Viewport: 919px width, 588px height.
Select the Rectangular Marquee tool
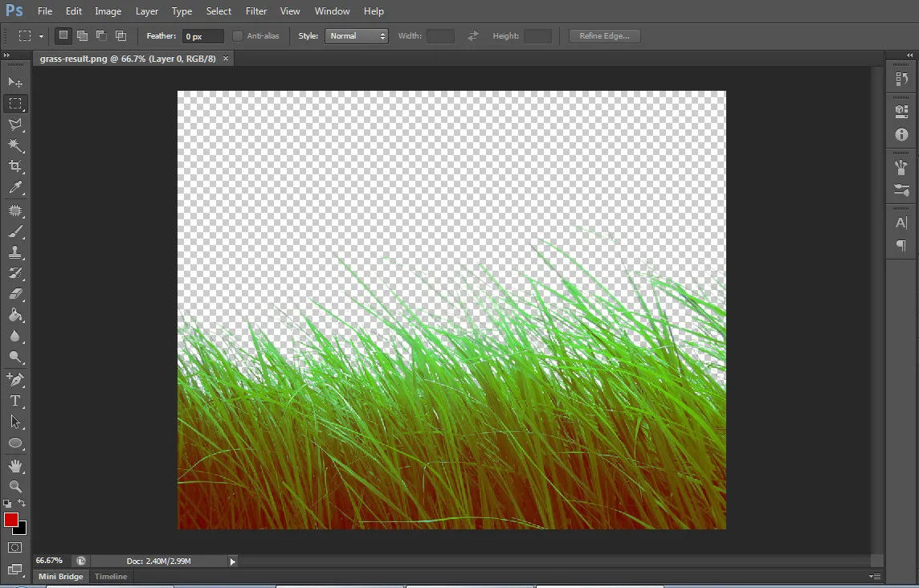15,104
